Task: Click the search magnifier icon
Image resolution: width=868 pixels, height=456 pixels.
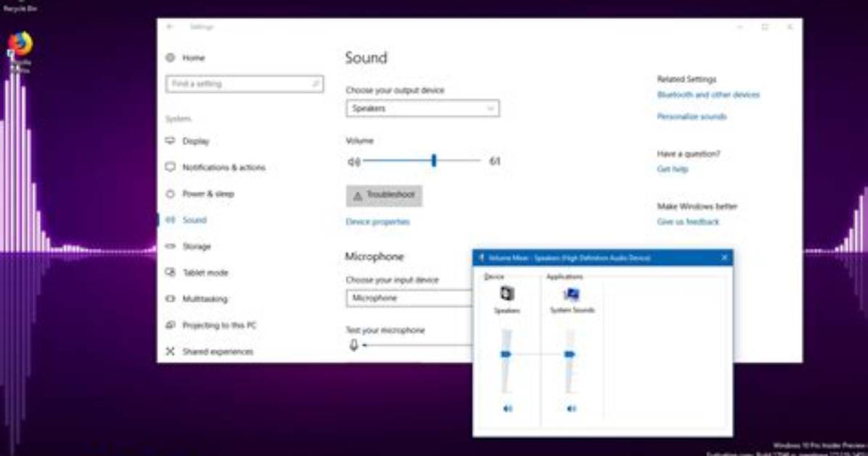Action: click(315, 84)
